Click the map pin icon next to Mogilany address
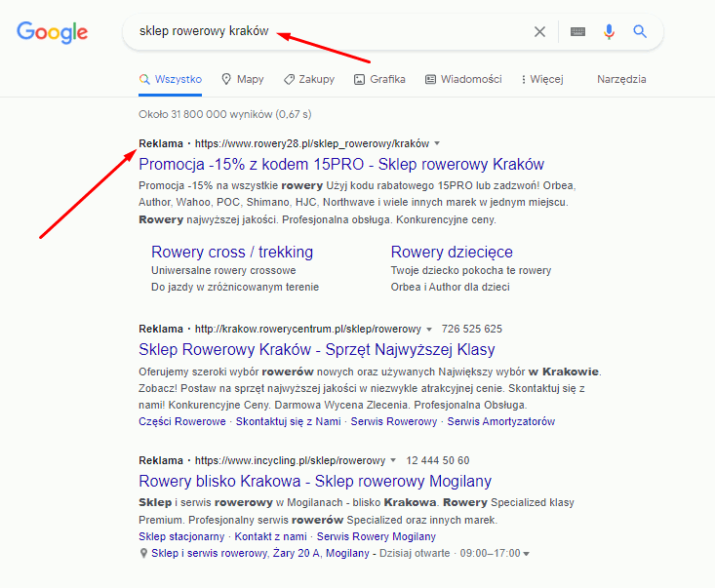This screenshot has height=588, width=715. (x=143, y=553)
